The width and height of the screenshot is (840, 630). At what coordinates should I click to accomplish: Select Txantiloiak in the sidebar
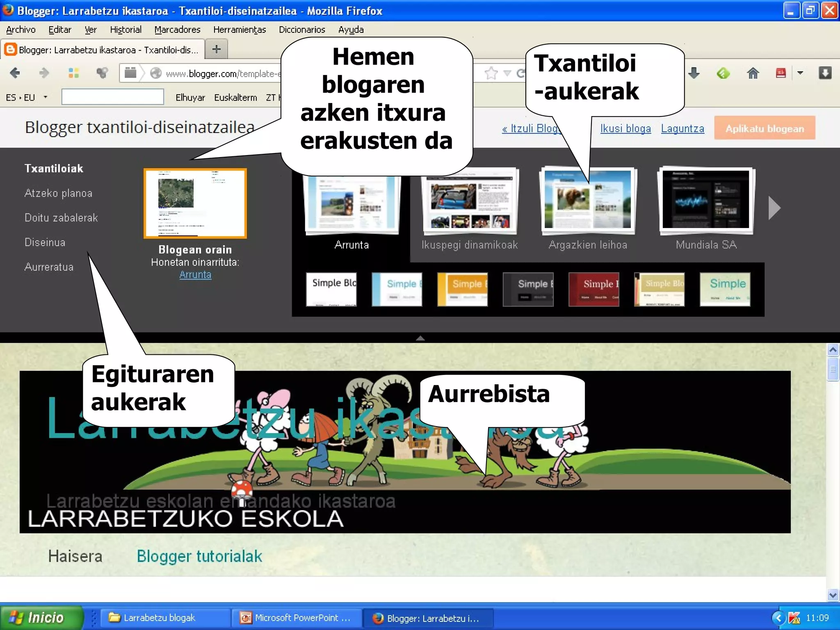54,168
